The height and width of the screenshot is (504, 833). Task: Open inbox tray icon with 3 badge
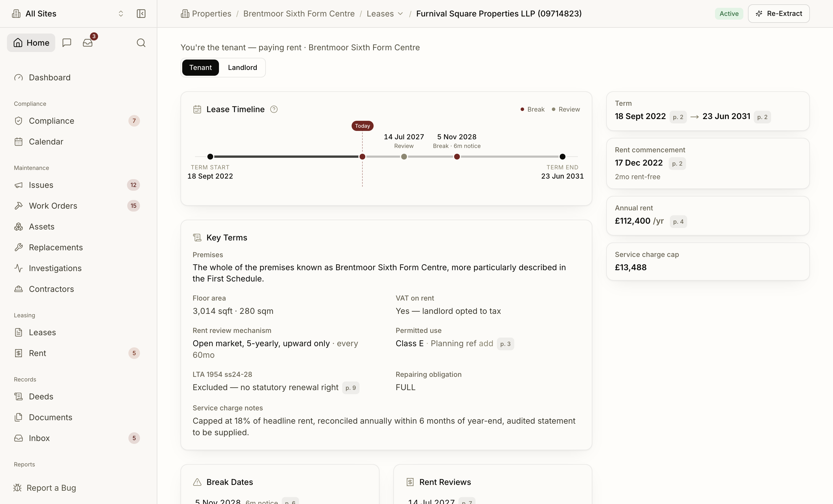88,42
